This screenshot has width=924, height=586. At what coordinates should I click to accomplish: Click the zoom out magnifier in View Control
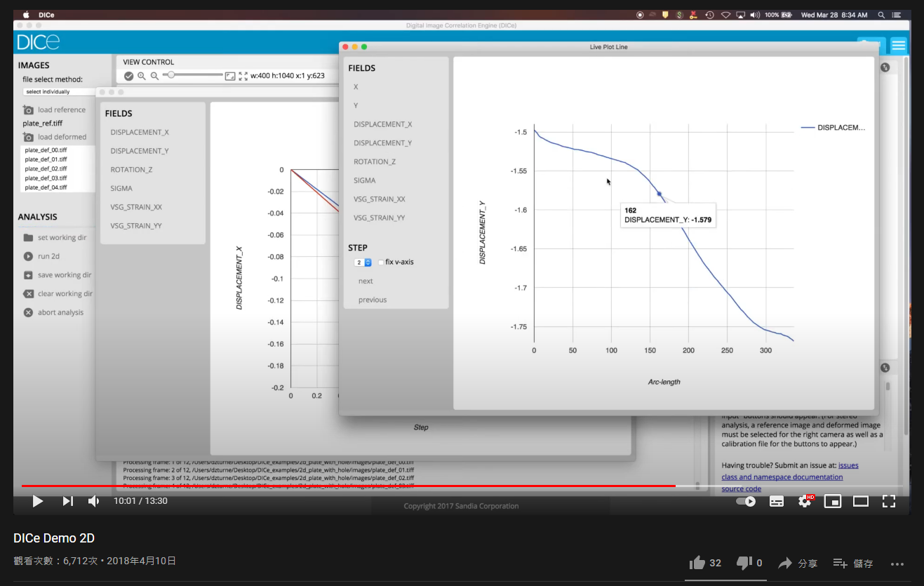tap(155, 76)
